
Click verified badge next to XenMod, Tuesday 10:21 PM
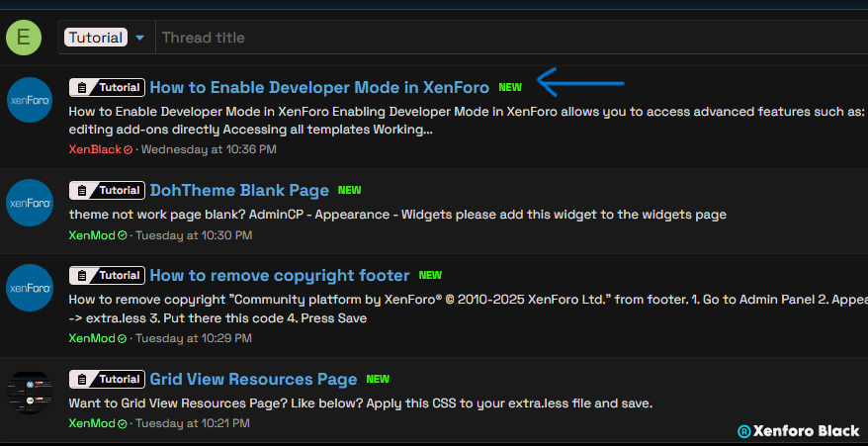point(123,423)
